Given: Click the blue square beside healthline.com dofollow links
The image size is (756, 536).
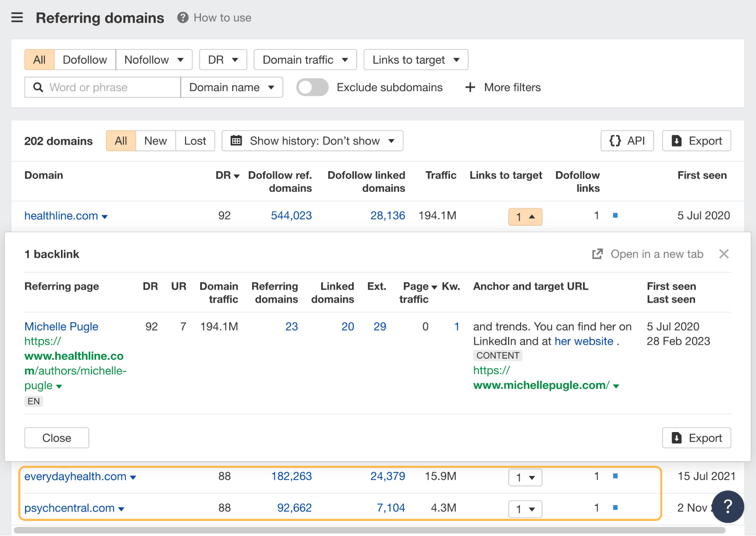Looking at the screenshot, I should (x=616, y=215).
